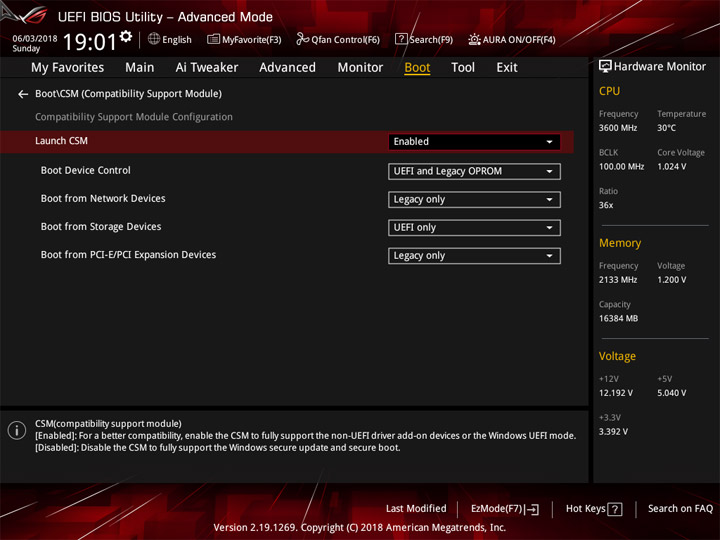Click the CPU frequency 3600 MHz value
This screenshot has width=720, height=540.
click(618, 128)
